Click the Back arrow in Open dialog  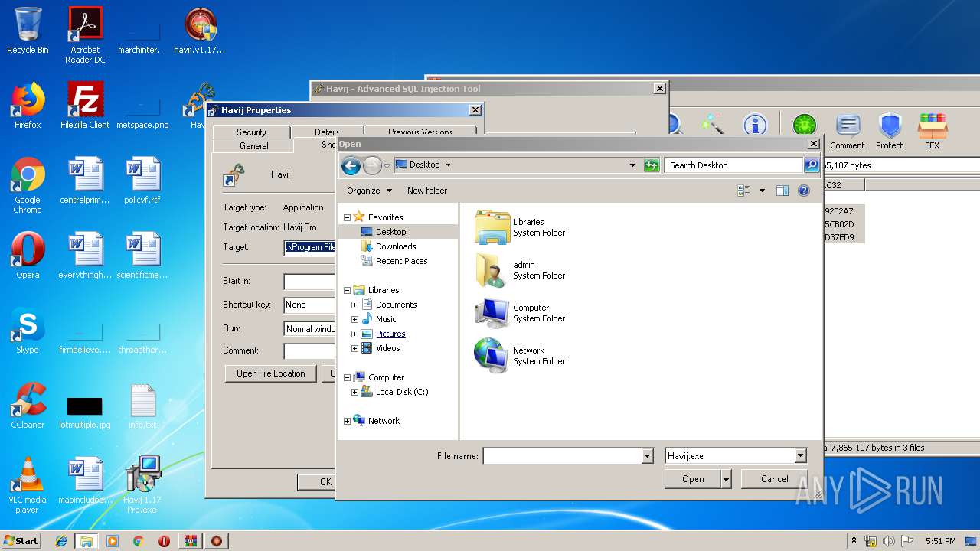click(351, 165)
